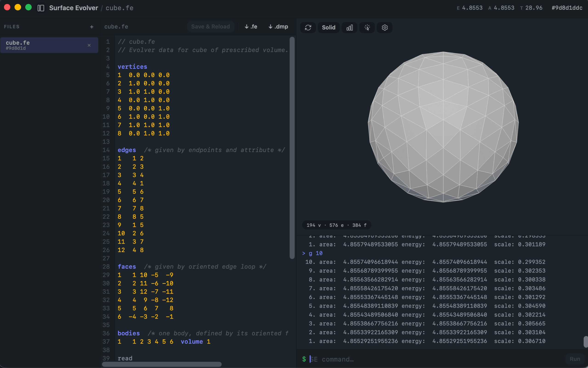Close the cube.fe file entry
The height and width of the screenshot is (368, 588).
[x=89, y=45]
